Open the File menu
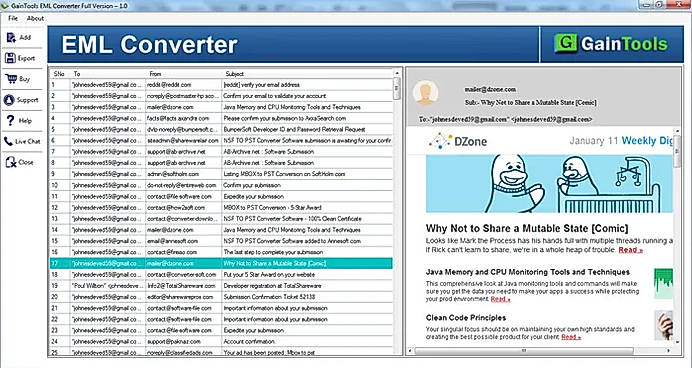The width and height of the screenshot is (692, 368). coord(13,18)
